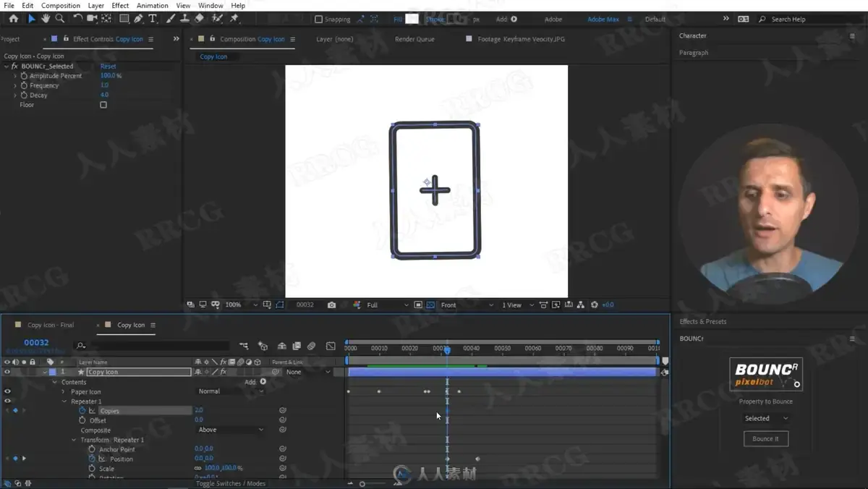Click the timeline zoom slider handle

(x=362, y=483)
